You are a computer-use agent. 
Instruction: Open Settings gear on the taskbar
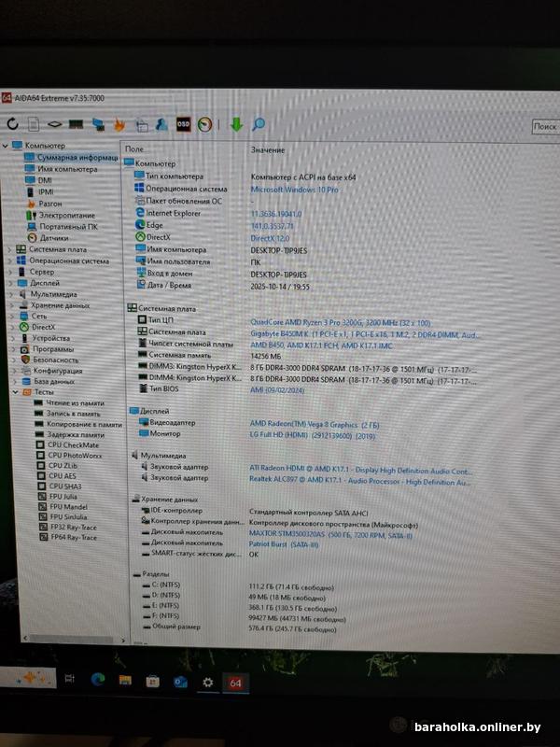coord(207,683)
